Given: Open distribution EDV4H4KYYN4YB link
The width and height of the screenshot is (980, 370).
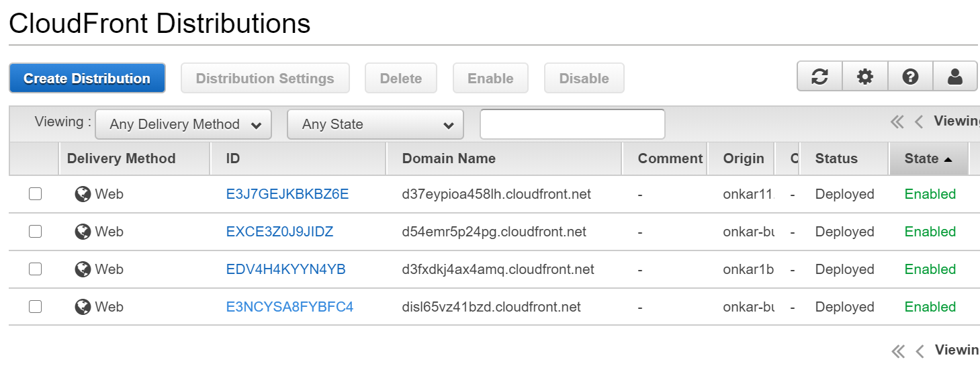Looking at the screenshot, I should pos(285,269).
